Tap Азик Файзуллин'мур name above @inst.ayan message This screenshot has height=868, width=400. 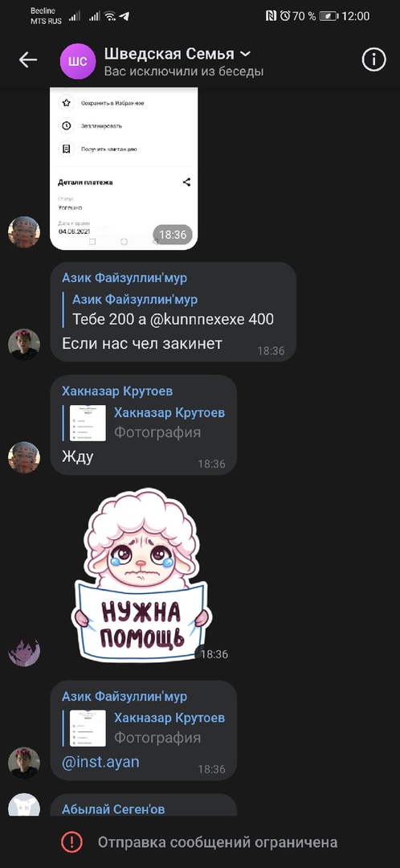pyautogui.click(x=124, y=696)
